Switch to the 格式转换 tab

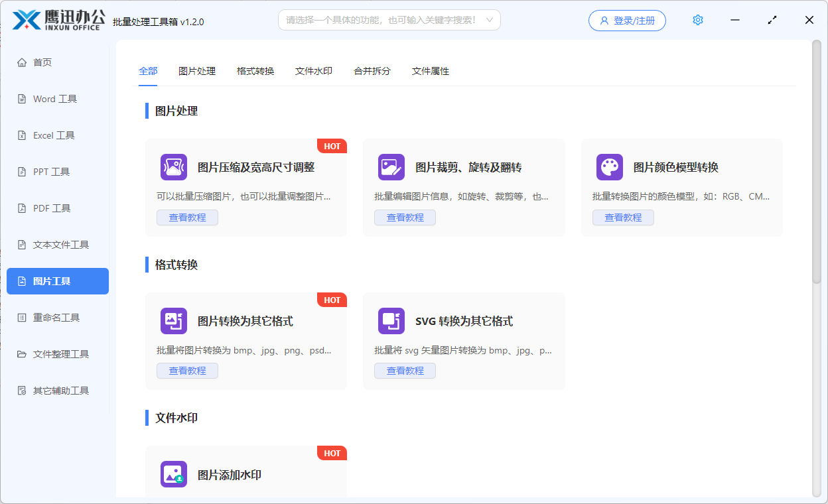pos(255,70)
